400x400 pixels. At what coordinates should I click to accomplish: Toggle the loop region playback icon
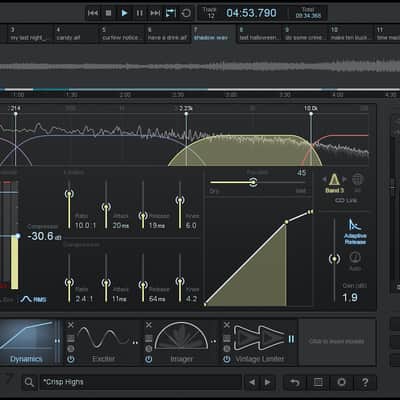click(x=171, y=13)
